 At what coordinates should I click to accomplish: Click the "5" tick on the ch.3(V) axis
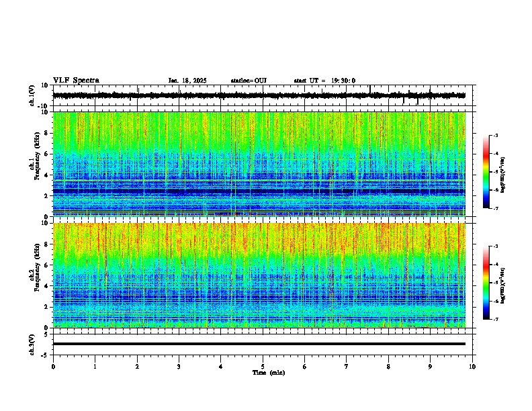coord(47,334)
